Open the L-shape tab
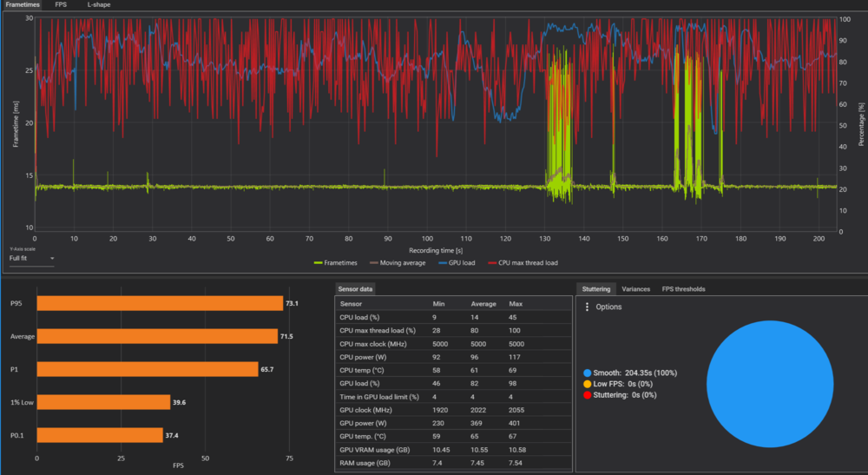This screenshot has width=868, height=475. point(98,5)
